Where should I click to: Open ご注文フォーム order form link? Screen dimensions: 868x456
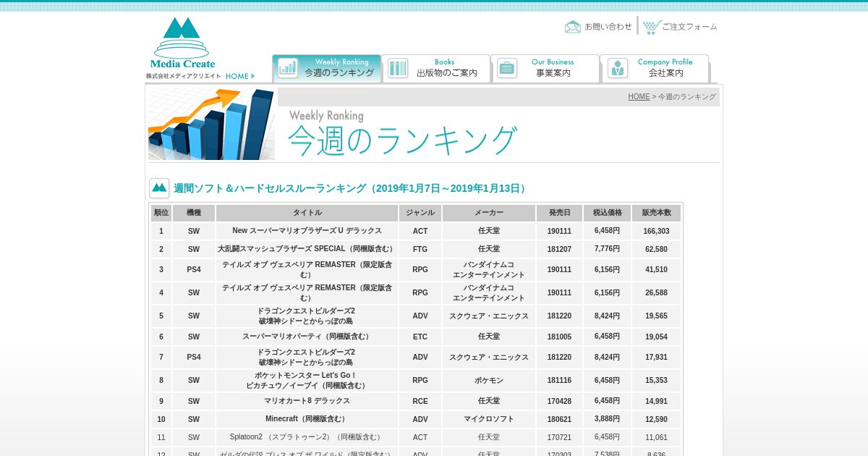(690, 27)
